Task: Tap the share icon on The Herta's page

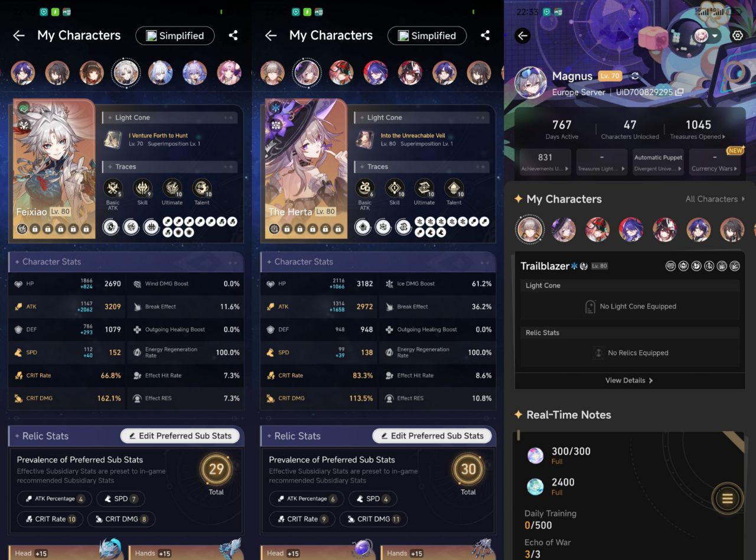Action: click(x=485, y=35)
